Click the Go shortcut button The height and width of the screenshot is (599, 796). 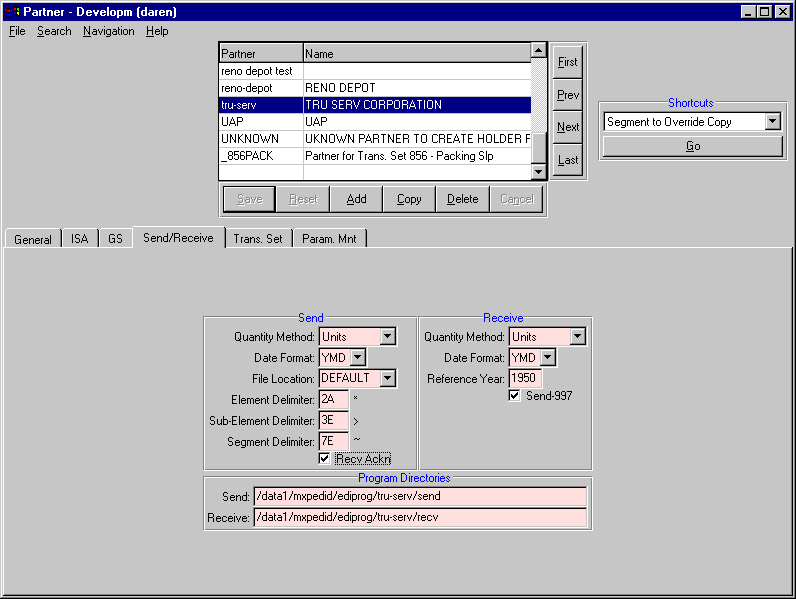point(692,146)
